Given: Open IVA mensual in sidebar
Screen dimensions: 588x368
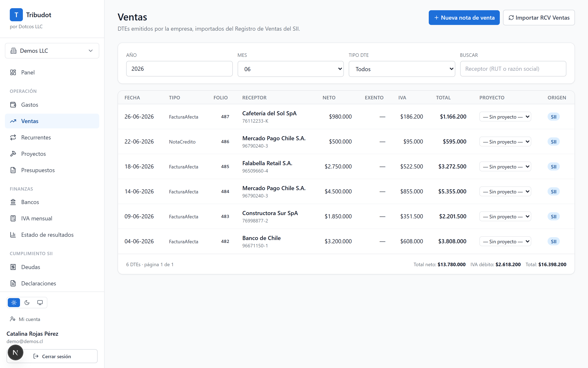Looking at the screenshot, I should (52, 218).
